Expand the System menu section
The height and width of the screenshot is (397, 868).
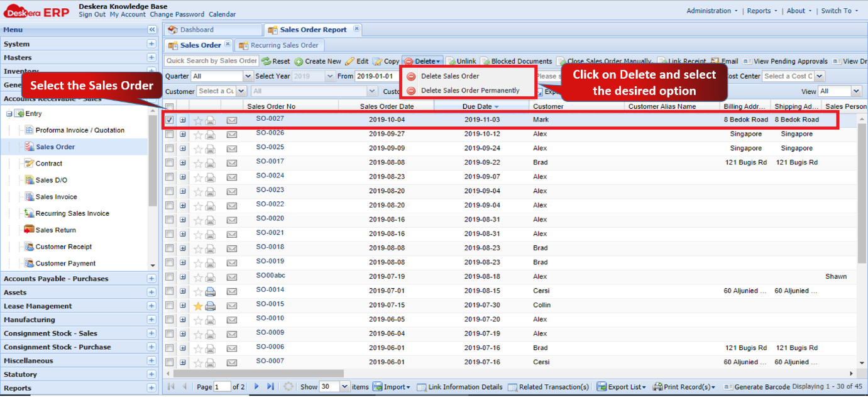[151, 43]
